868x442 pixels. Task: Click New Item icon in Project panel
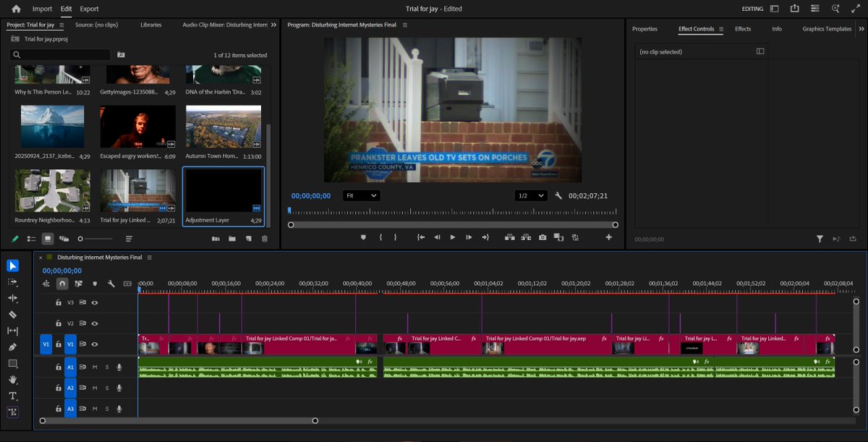pos(248,239)
